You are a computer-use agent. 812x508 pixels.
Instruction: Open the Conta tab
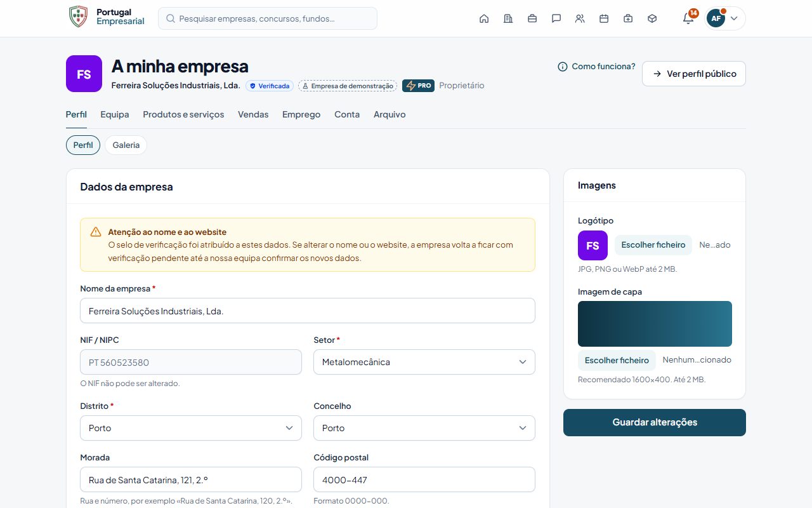[347, 115]
